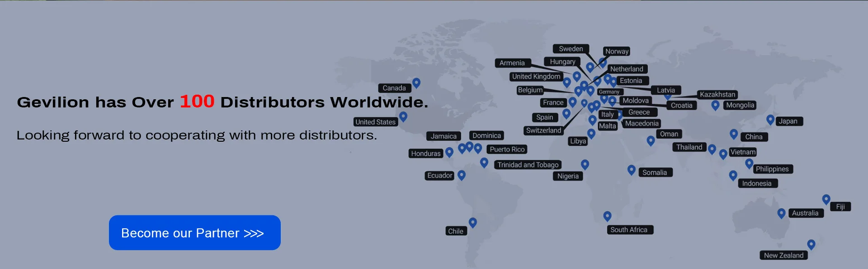Select the Malta label

pos(608,126)
